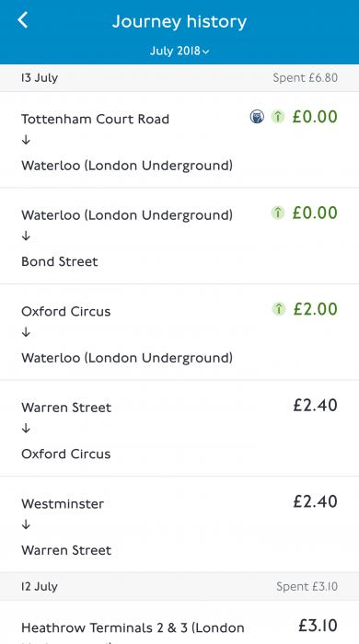
Task: Tap green capped-fare icon on Waterloo to Bond Street
Action: pyautogui.click(x=278, y=213)
